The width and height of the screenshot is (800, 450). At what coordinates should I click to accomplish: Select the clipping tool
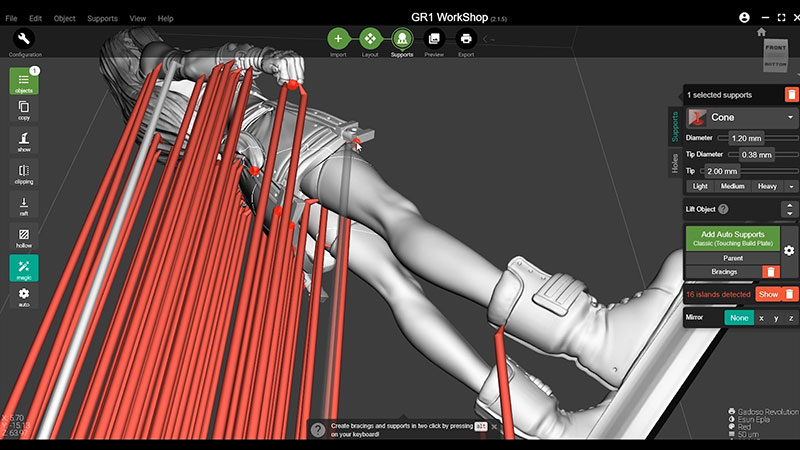click(24, 172)
